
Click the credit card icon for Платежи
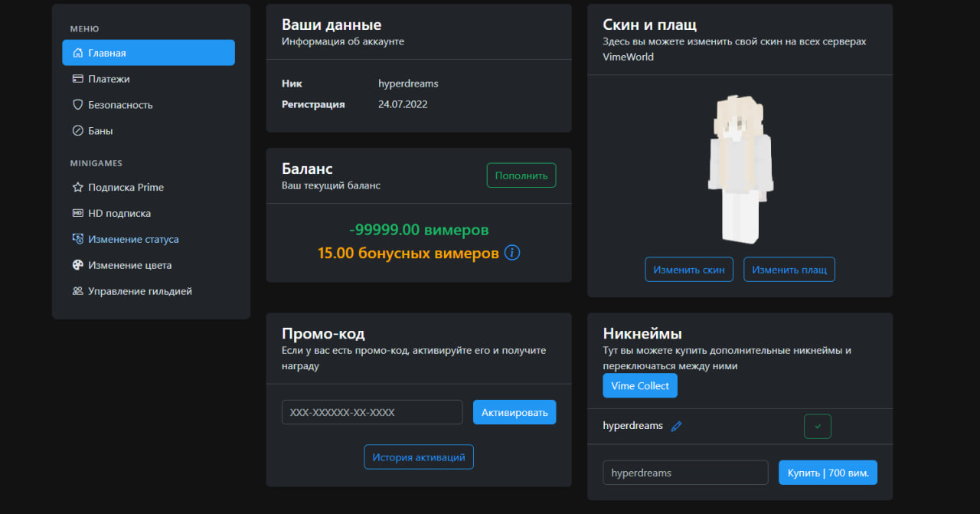click(77, 79)
